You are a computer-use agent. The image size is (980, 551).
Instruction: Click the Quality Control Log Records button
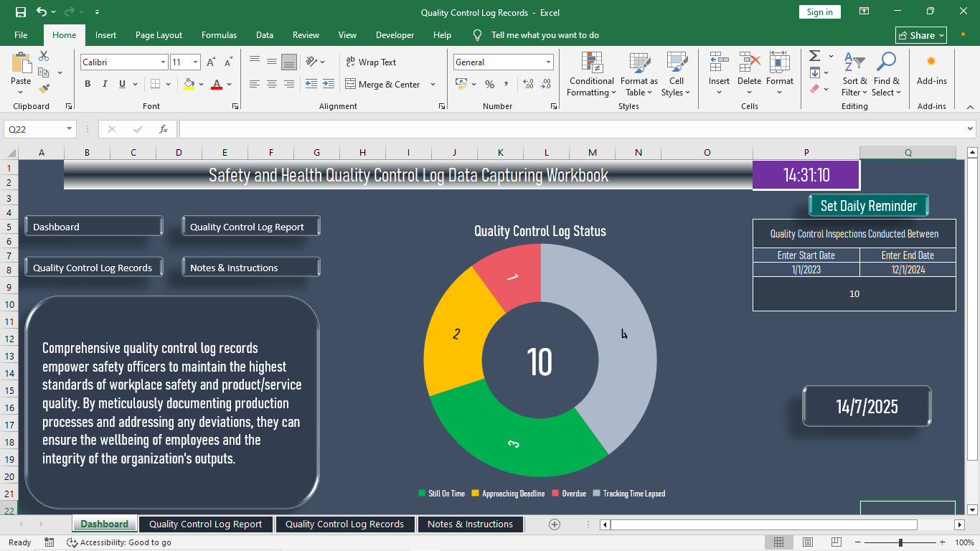click(x=93, y=268)
